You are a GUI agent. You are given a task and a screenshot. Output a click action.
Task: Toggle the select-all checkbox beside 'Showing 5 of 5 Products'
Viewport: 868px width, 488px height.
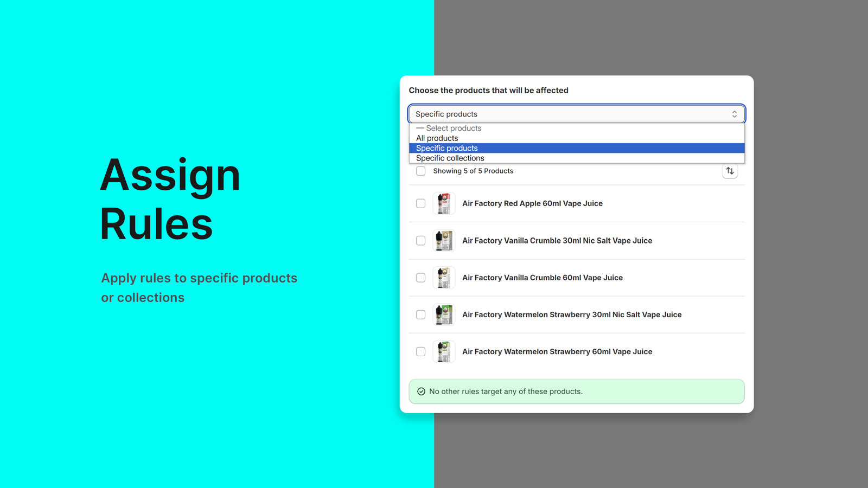(x=420, y=171)
